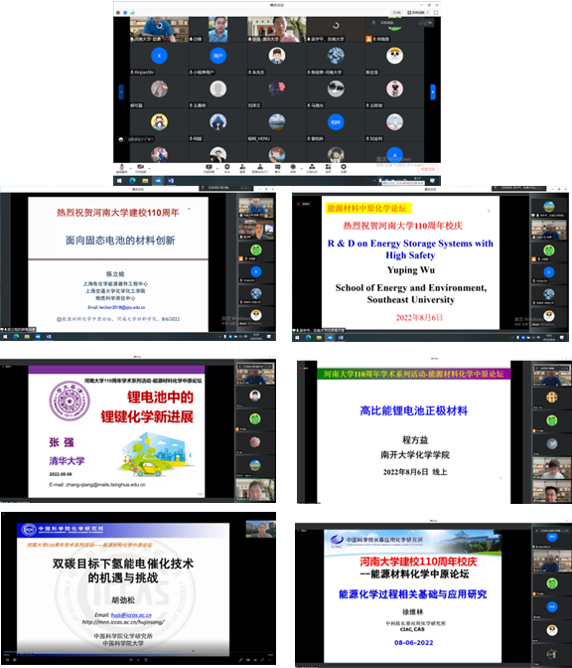
Task: Open the invite participants icon
Action: tap(242, 167)
